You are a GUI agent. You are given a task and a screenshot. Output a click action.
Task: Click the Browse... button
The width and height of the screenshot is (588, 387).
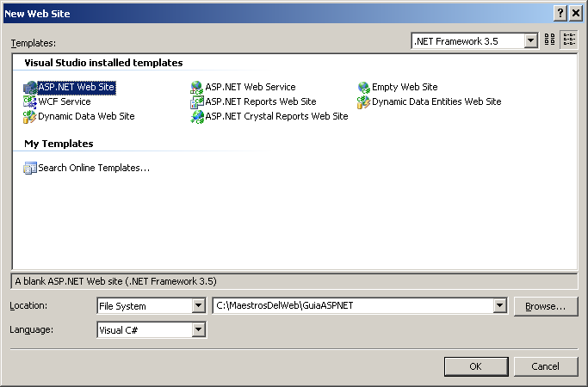point(546,306)
